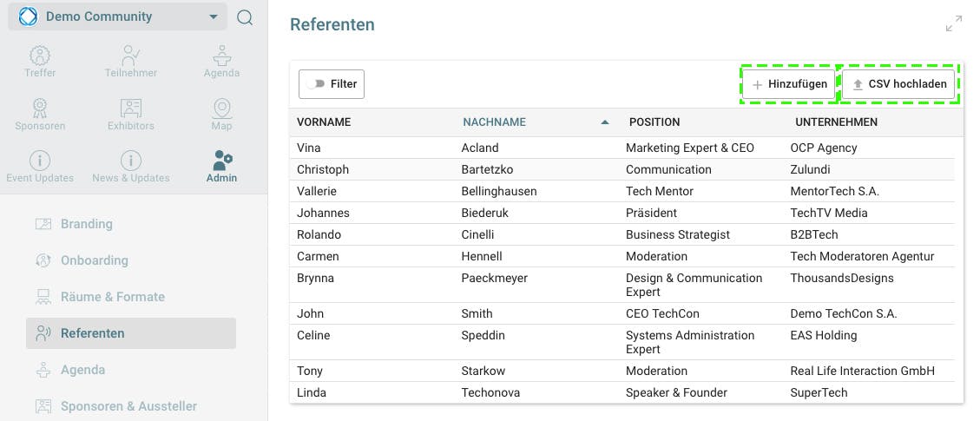980x421 pixels.
Task: Open Onboarding admin menu item
Action: point(94,260)
